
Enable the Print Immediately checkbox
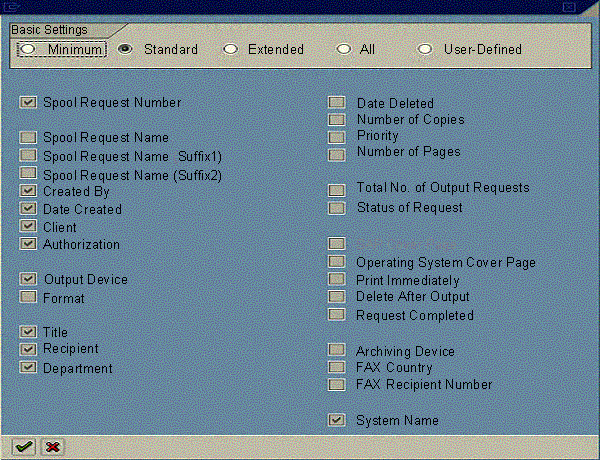(x=337, y=280)
